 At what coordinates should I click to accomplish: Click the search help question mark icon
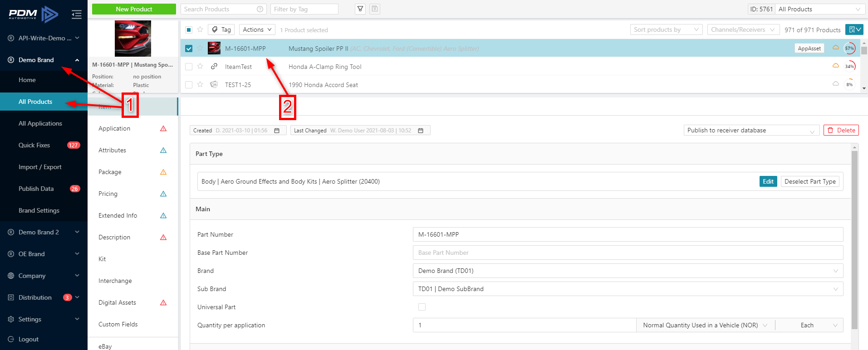tap(260, 9)
